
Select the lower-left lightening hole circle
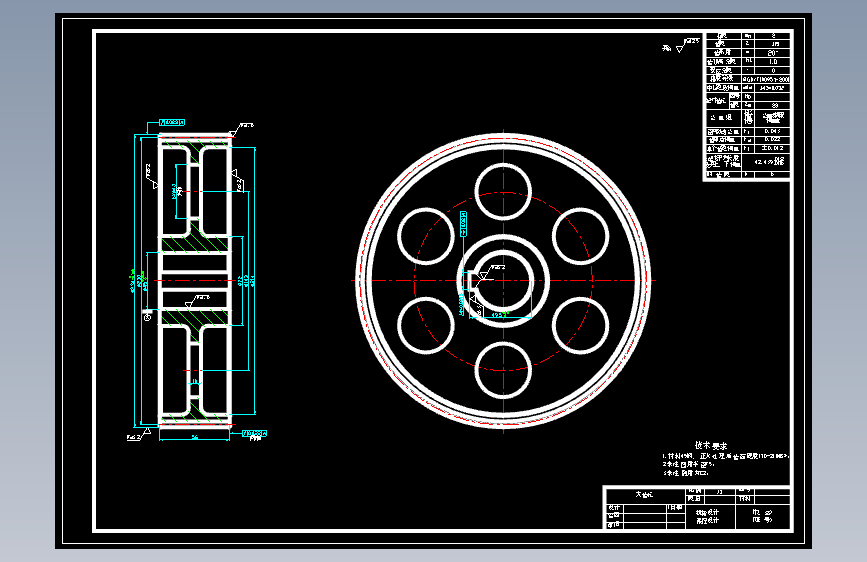(x=426, y=325)
